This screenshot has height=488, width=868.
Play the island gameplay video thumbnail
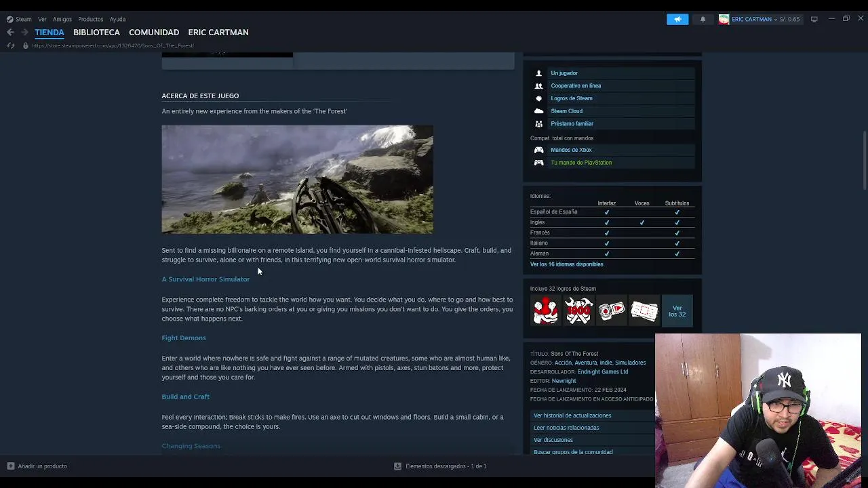297,180
